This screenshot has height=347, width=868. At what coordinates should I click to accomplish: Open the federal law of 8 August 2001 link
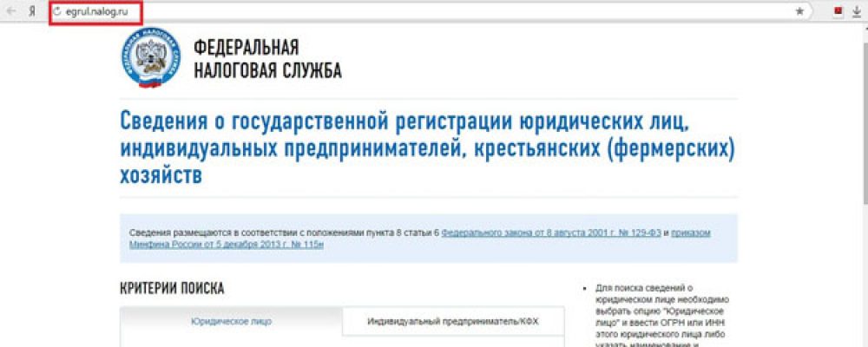click(551, 233)
